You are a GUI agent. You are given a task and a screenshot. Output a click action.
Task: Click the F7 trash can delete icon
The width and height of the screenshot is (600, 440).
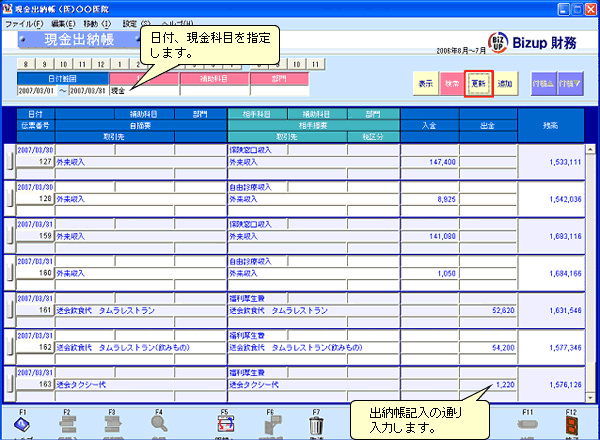[316, 425]
